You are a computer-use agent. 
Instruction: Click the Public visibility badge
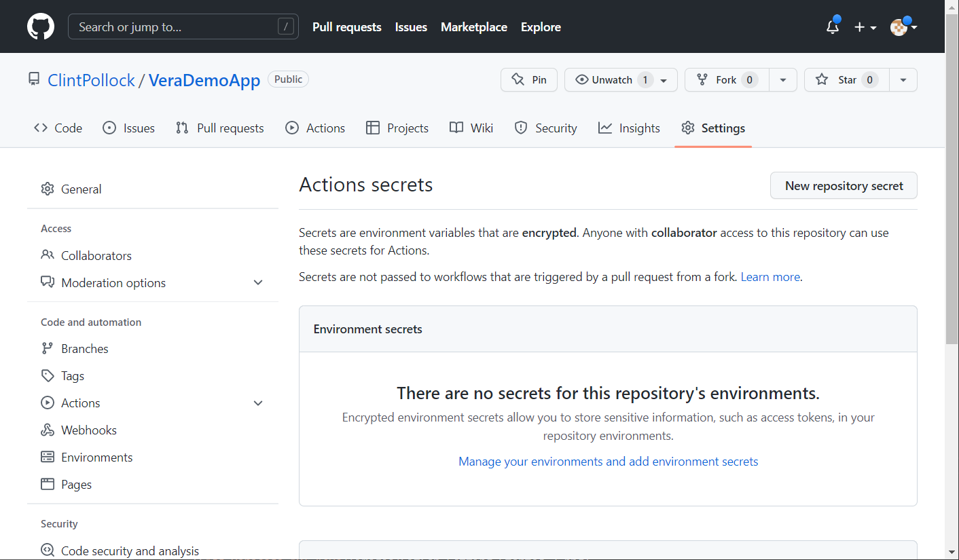[x=289, y=79]
